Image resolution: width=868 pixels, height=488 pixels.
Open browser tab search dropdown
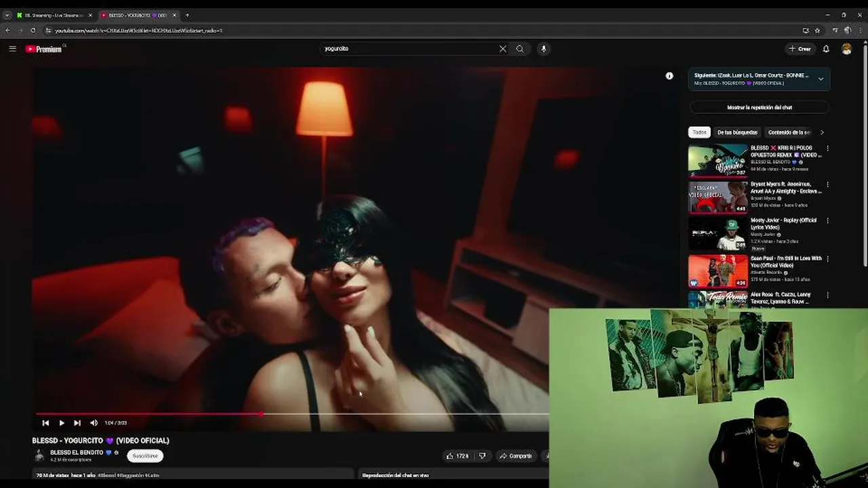(x=7, y=15)
